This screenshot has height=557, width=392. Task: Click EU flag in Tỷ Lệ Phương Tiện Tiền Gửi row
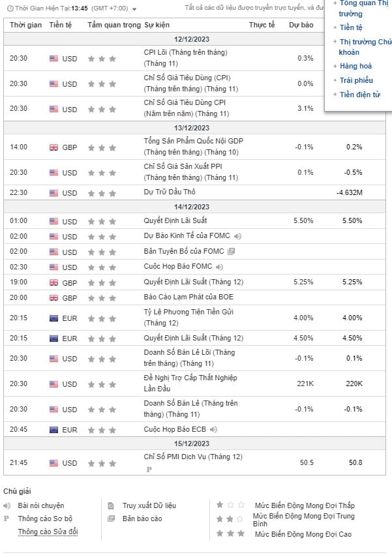point(53,318)
